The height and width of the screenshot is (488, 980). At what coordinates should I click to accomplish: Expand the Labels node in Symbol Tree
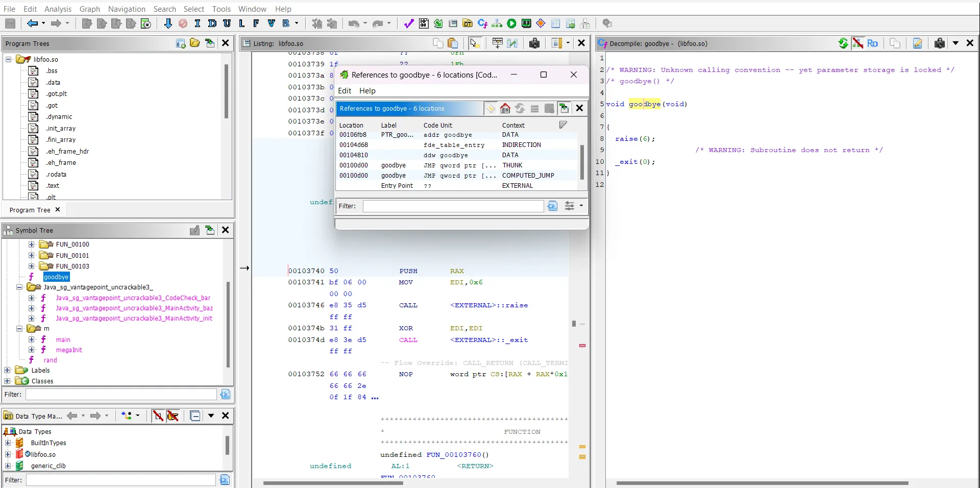tap(8, 371)
